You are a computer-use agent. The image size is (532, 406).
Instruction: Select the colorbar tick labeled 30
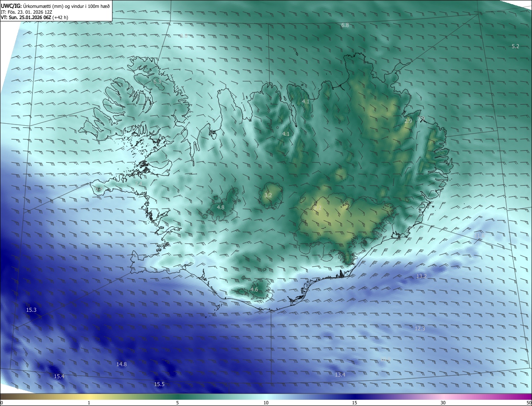(x=443, y=403)
